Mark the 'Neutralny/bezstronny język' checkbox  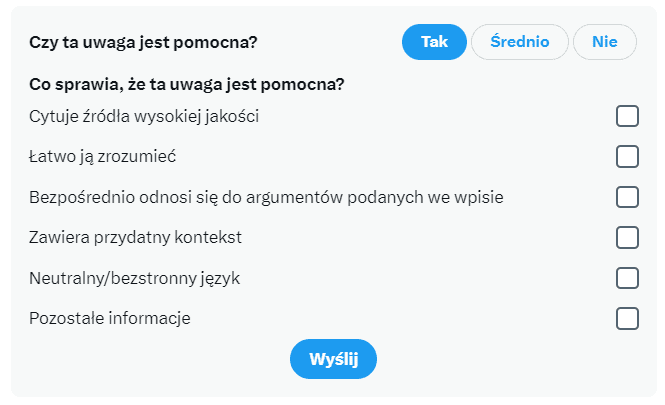(x=627, y=278)
